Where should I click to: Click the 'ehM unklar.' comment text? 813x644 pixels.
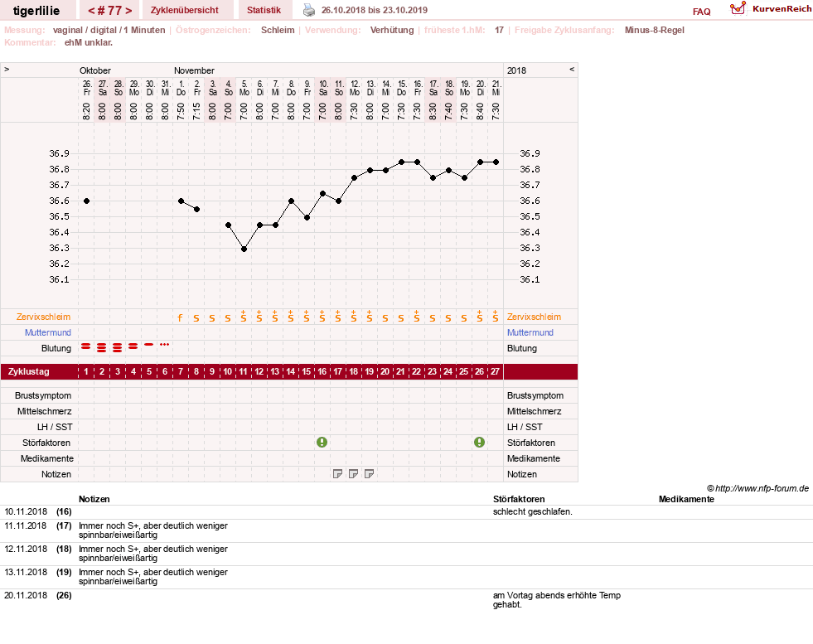coord(88,42)
